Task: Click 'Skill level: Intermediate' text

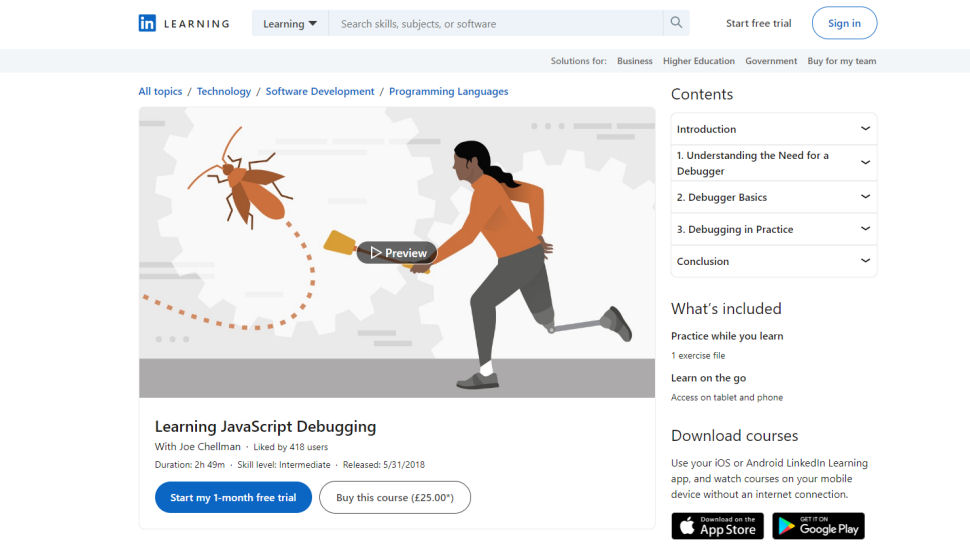Action: (284, 465)
